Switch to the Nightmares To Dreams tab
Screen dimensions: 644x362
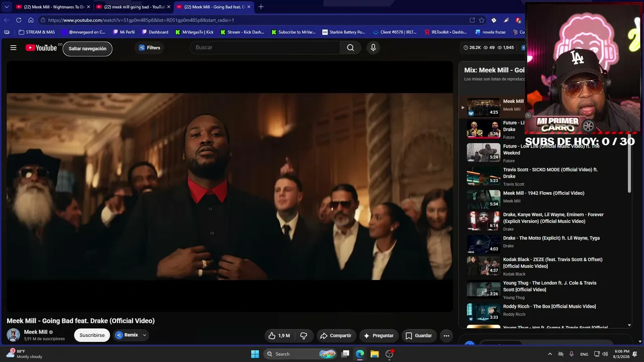(52, 7)
